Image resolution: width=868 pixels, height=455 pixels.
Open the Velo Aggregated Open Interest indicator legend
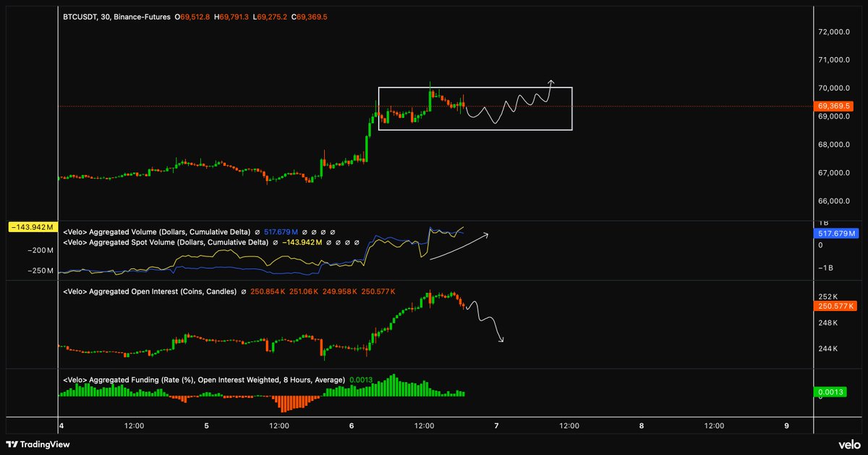coord(150,292)
